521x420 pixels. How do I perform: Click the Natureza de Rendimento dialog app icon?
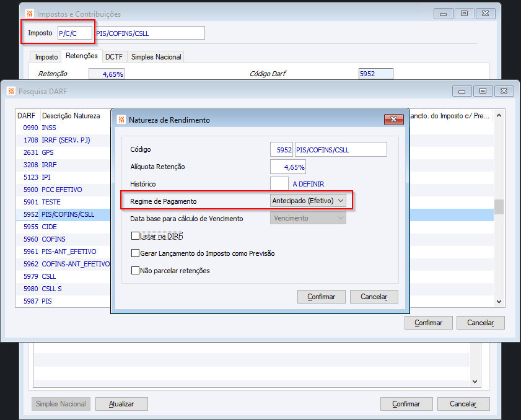tap(121, 120)
